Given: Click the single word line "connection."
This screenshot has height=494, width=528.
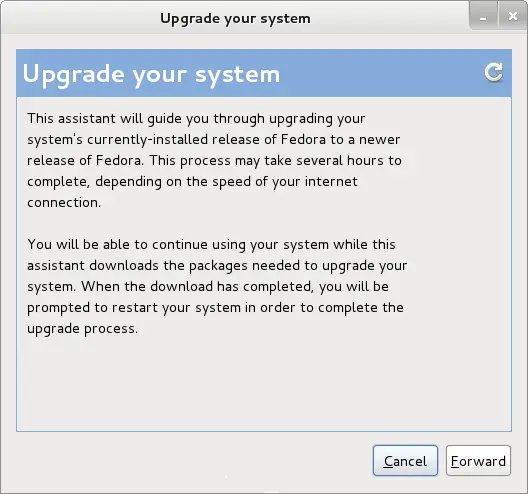Looking at the screenshot, I should [x=64, y=203].
